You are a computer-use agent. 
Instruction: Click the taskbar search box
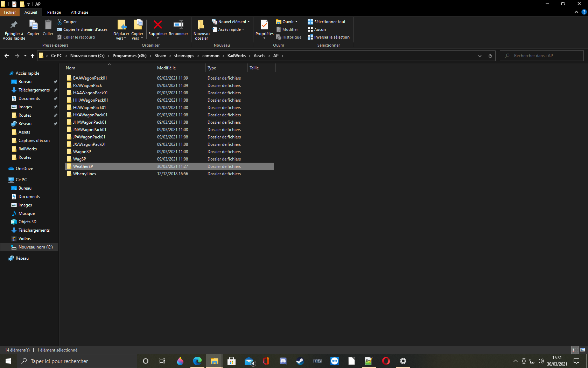(x=77, y=361)
